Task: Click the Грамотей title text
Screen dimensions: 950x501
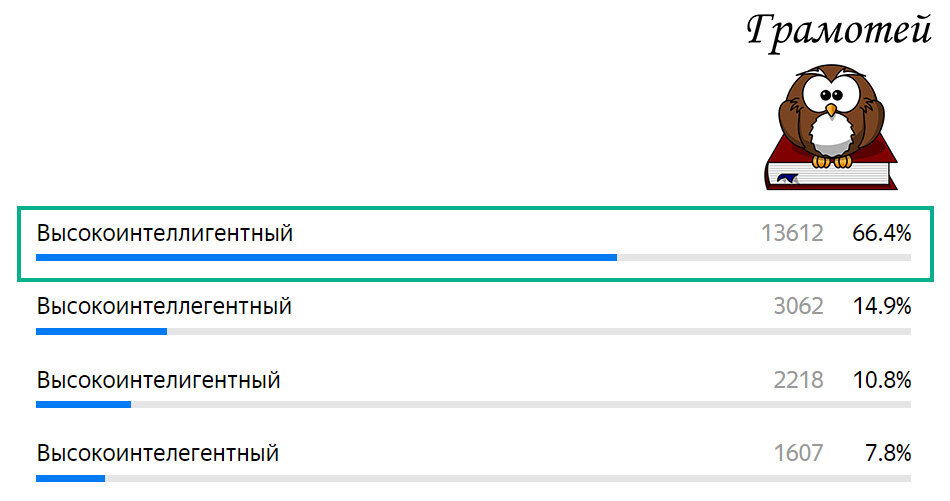Action: 839,32
